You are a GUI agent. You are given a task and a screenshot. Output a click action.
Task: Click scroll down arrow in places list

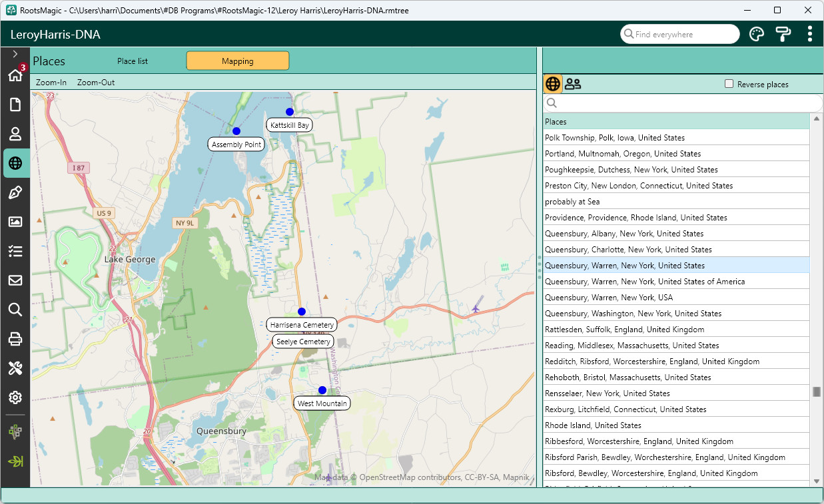click(x=817, y=481)
